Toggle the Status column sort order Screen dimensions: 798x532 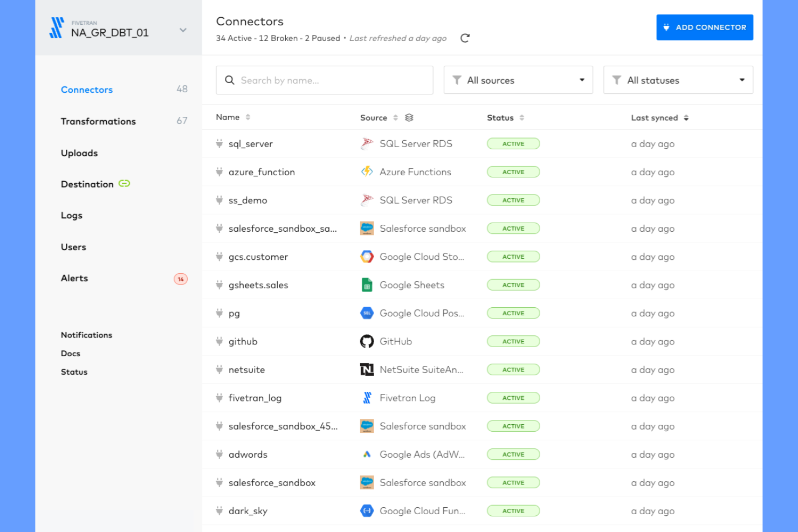[x=522, y=117]
